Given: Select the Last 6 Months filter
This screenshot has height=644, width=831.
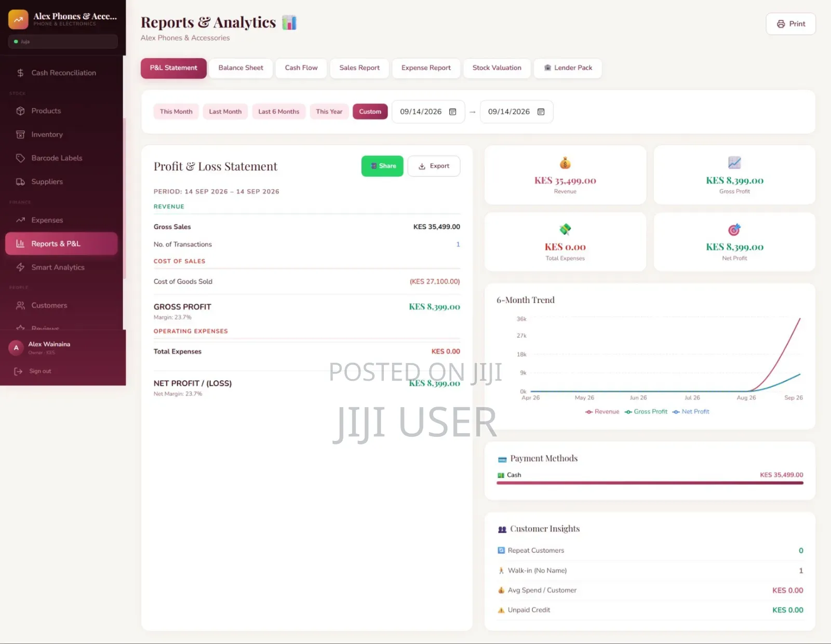Looking at the screenshot, I should coord(279,112).
